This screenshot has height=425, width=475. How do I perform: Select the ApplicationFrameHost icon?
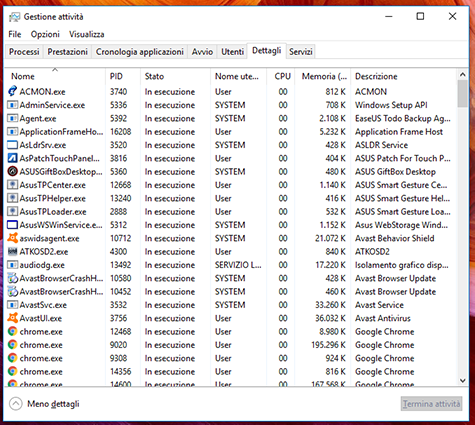point(12,132)
